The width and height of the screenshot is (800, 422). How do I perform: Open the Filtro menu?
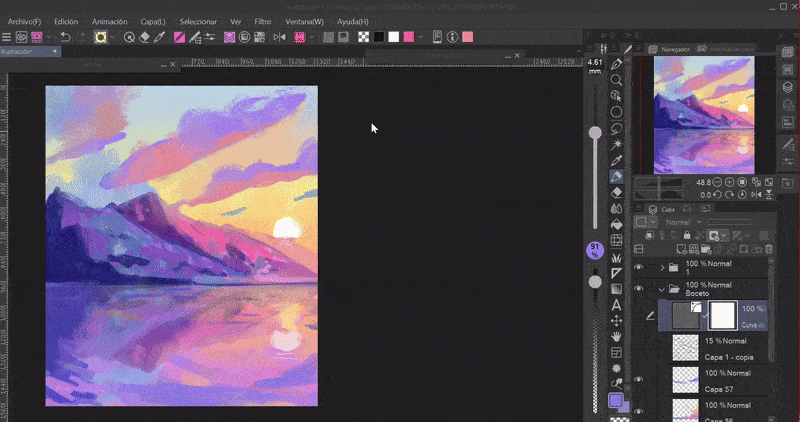click(263, 21)
